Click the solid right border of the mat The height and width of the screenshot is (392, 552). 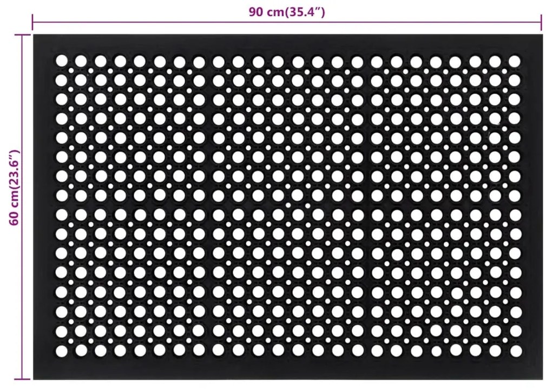click(532, 206)
